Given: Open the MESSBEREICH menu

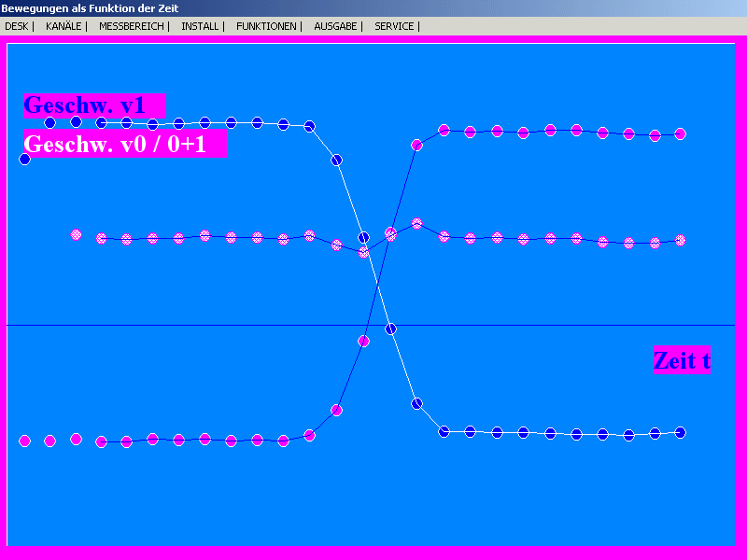Looking at the screenshot, I should click(131, 26).
